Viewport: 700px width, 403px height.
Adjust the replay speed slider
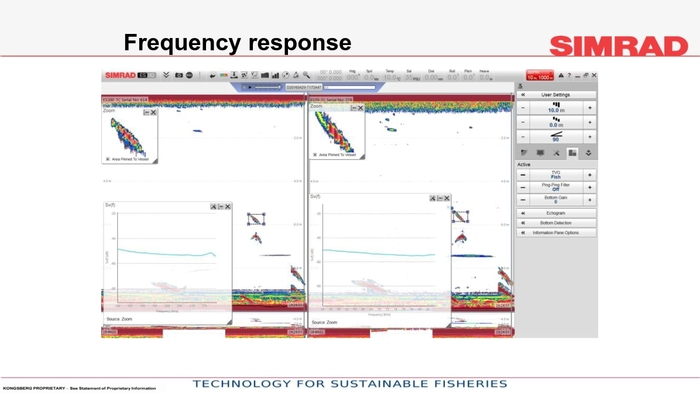click(x=268, y=87)
